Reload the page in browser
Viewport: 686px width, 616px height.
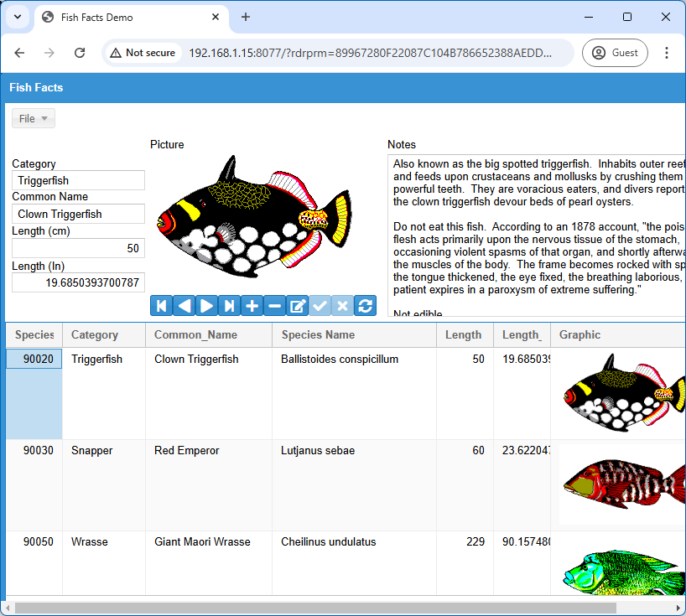pyautogui.click(x=80, y=53)
